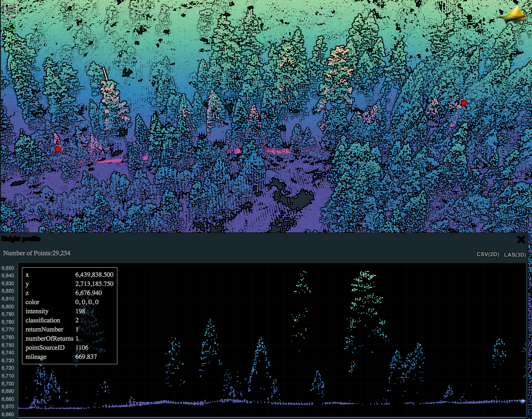Click the y coordinate value 2,713,185.750
The image size is (532, 419).
tap(94, 284)
